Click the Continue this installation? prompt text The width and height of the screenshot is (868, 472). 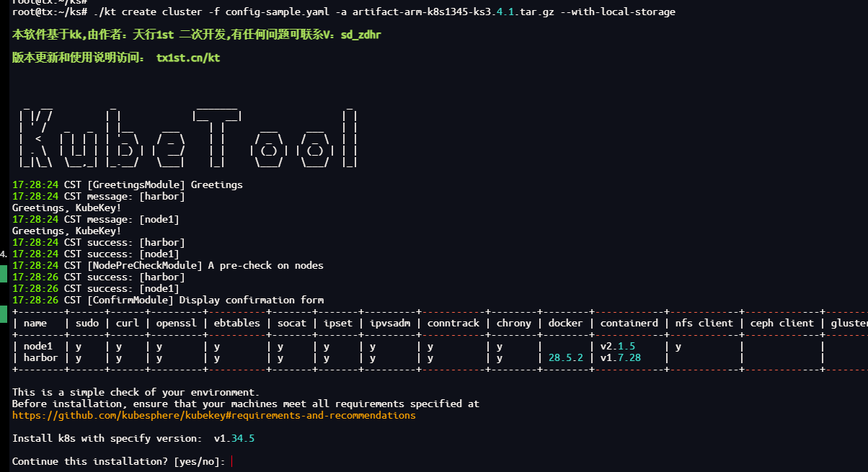click(x=119, y=461)
